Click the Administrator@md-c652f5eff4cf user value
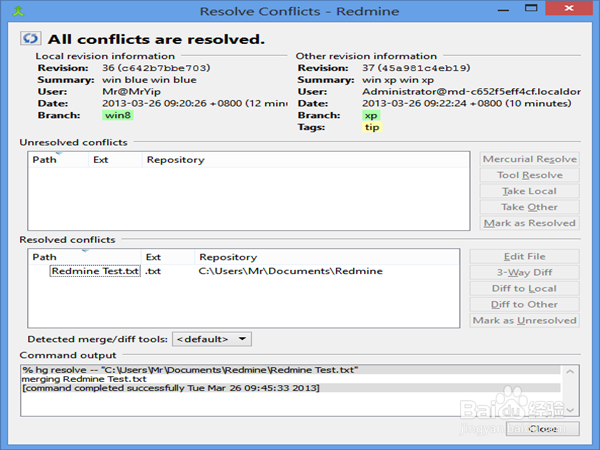Image resolution: width=600 pixels, height=450 pixels. [x=471, y=91]
